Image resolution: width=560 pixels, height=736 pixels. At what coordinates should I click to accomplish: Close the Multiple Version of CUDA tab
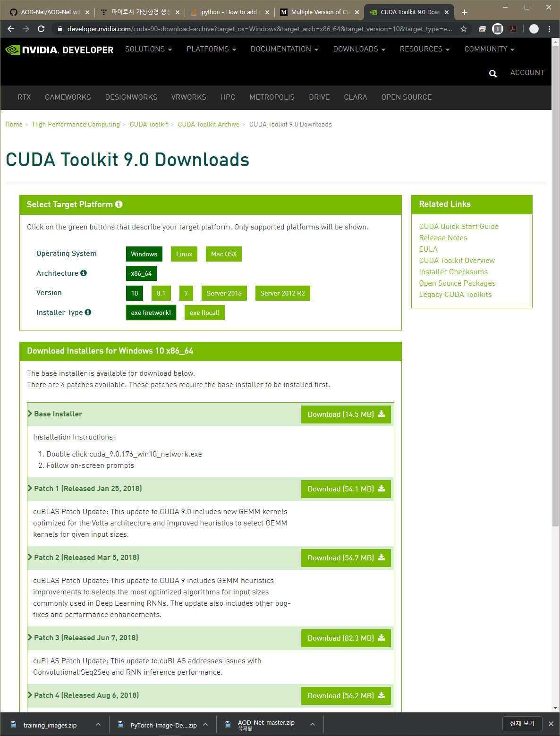(357, 12)
